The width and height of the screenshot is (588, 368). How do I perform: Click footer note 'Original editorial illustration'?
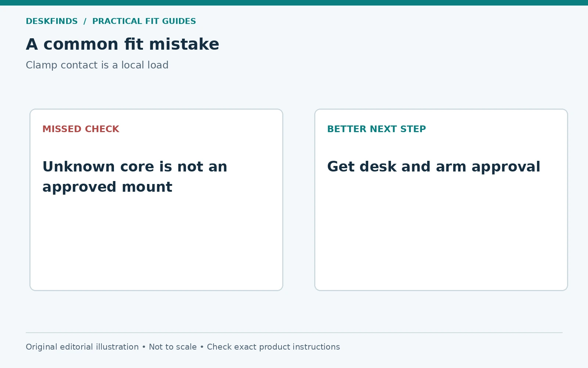(x=82, y=347)
